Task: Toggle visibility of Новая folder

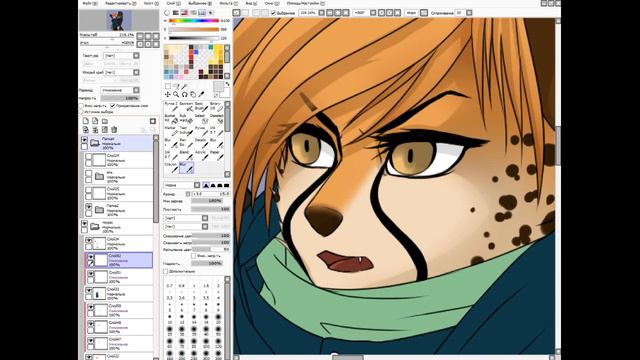Action: pyautogui.click(x=84, y=224)
